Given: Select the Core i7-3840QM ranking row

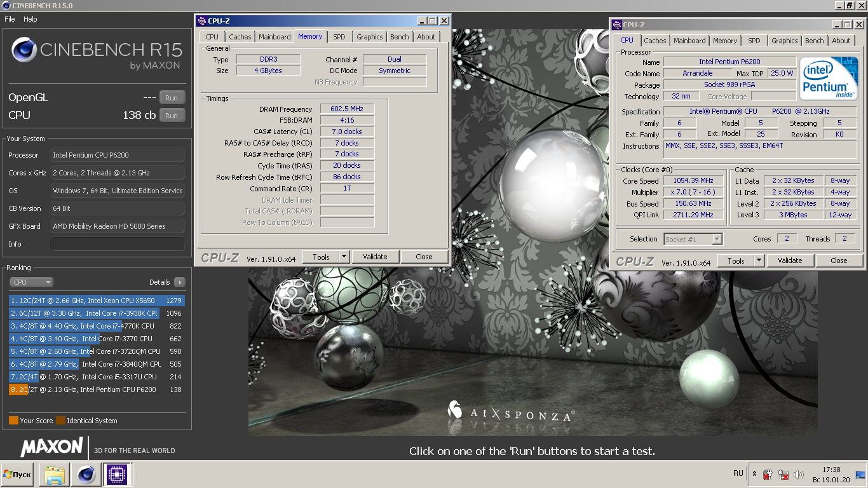Looking at the screenshot, I should [96, 364].
